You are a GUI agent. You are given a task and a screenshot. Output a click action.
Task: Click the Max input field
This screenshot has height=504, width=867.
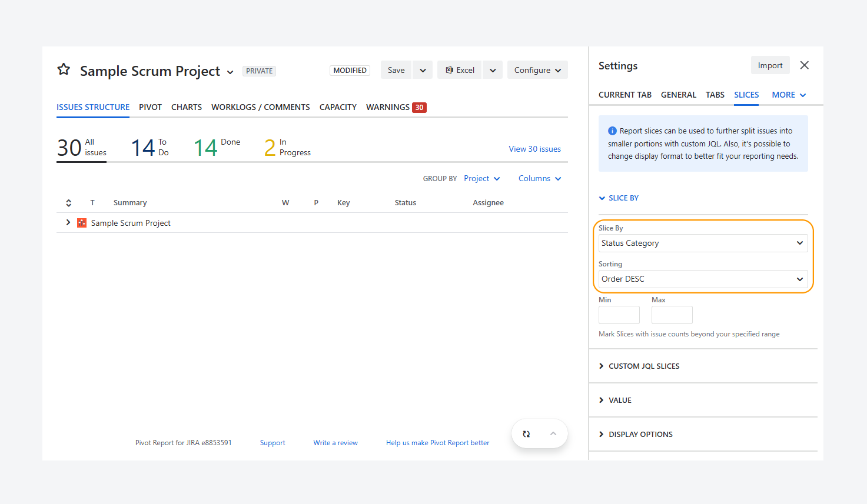coord(672,315)
